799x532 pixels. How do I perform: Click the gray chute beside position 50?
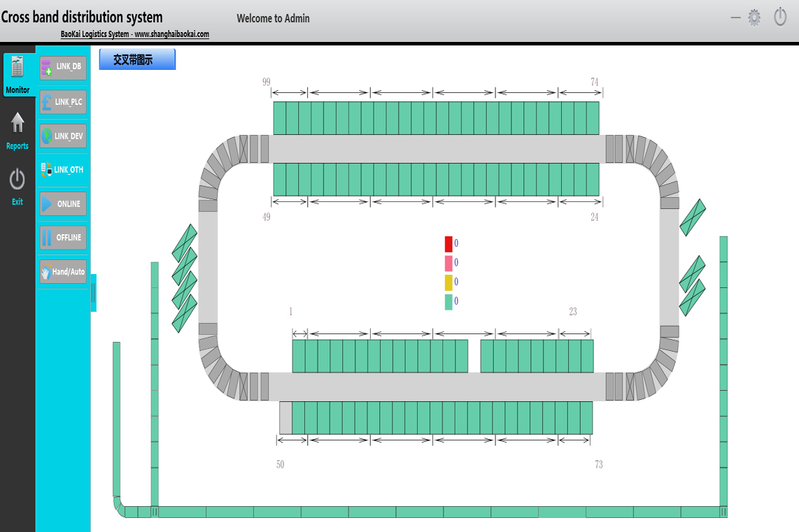click(x=285, y=417)
